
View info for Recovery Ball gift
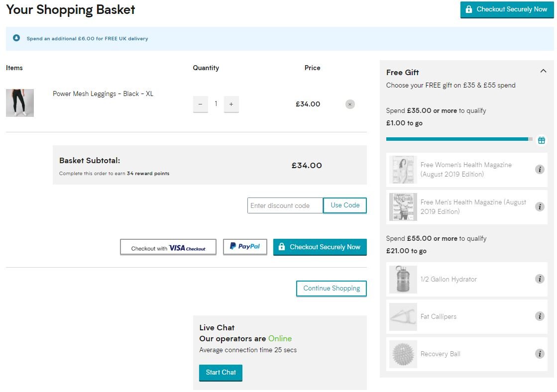(x=540, y=354)
